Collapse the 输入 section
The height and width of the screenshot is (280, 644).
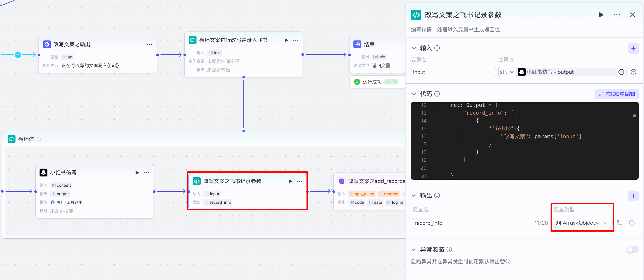coord(414,48)
